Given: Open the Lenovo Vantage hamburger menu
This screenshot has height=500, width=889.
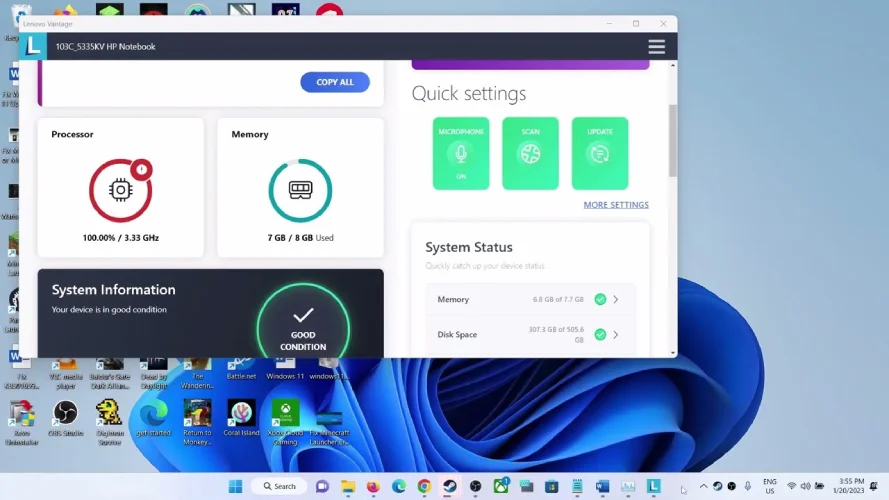Looking at the screenshot, I should coord(656,47).
